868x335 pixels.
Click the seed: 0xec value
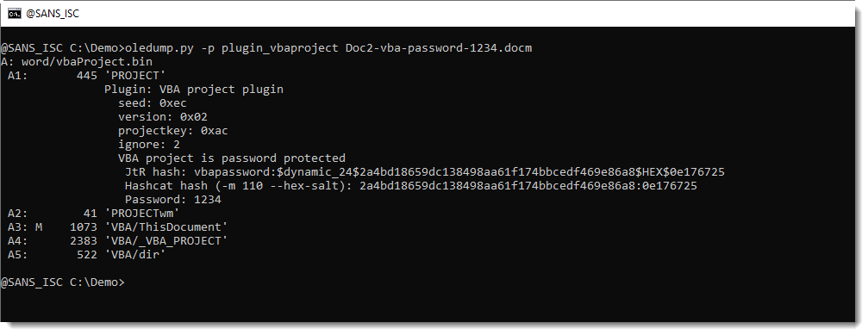point(153,103)
